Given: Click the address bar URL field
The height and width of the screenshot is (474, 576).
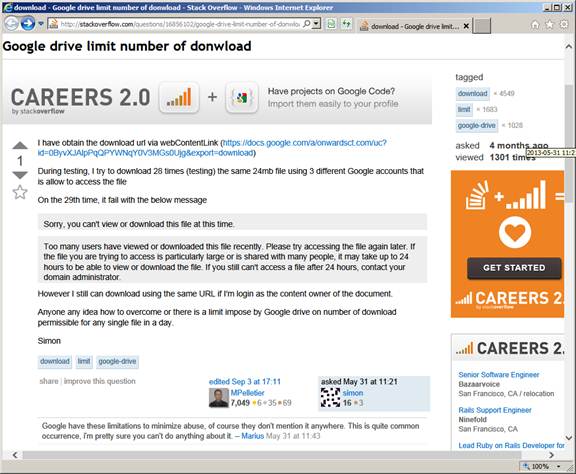Looking at the screenshot, I should [x=180, y=24].
